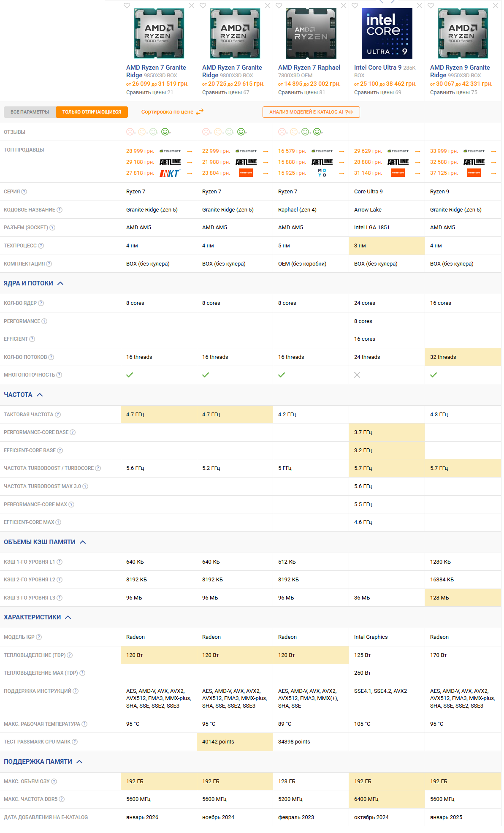Select Только отличающиеся filter
This screenshot has height=833, width=504.
click(x=92, y=112)
